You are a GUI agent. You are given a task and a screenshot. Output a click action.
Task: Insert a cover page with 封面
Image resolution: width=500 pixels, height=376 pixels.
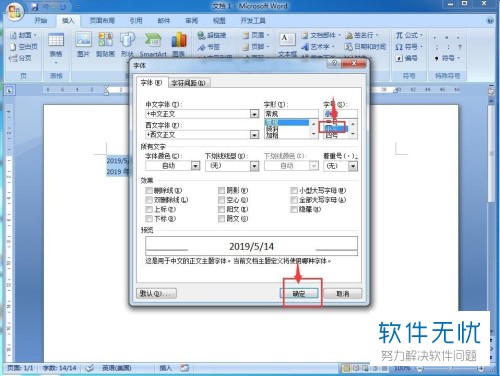pyautogui.click(x=23, y=35)
